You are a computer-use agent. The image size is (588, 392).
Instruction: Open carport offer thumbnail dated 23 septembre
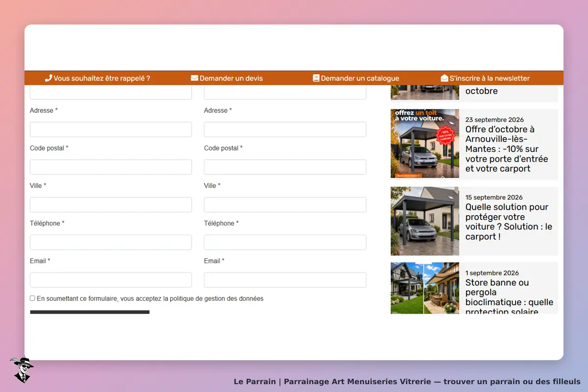pos(425,144)
